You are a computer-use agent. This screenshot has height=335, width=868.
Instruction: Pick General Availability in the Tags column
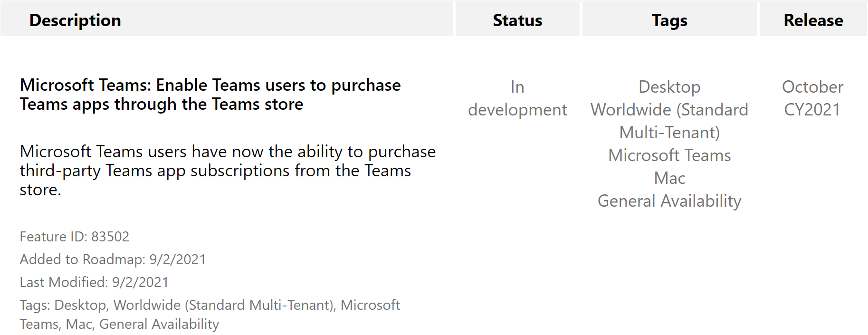(x=669, y=201)
